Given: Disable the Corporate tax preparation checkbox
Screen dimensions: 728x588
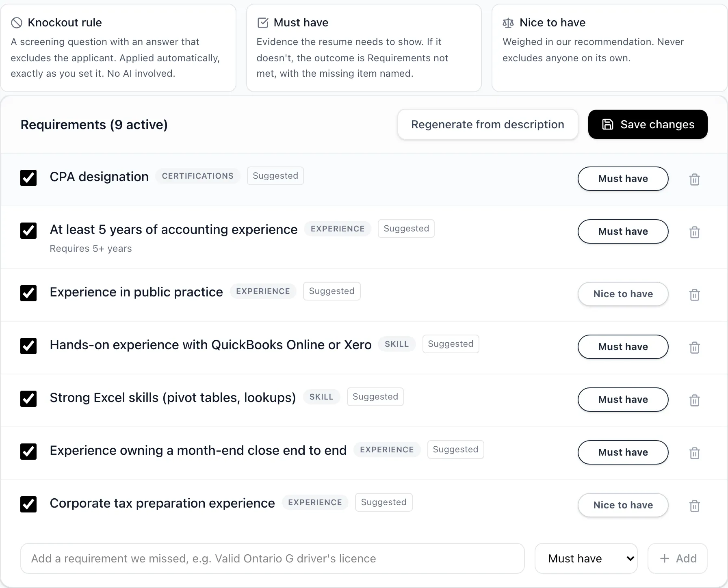Looking at the screenshot, I should click(x=28, y=504).
